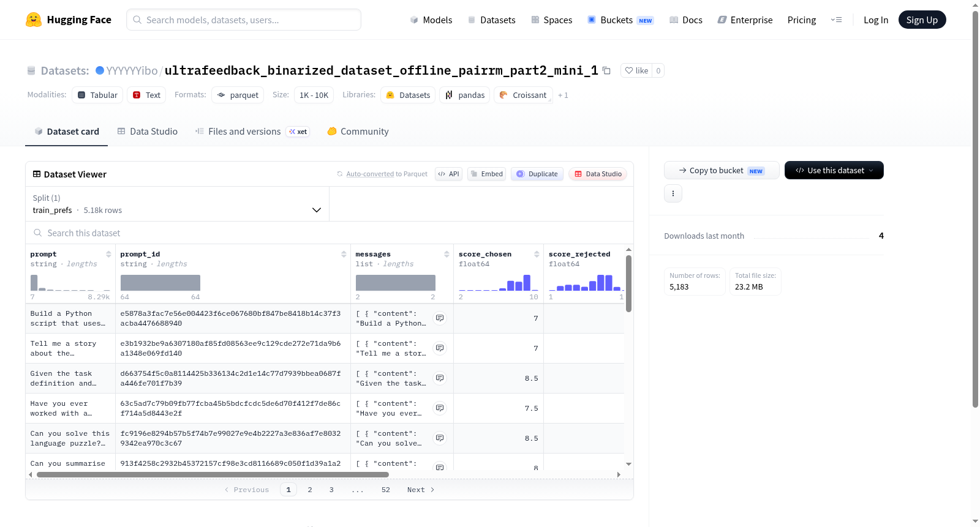Open the Pricing page
The width and height of the screenshot is (980, 527).
802,20
